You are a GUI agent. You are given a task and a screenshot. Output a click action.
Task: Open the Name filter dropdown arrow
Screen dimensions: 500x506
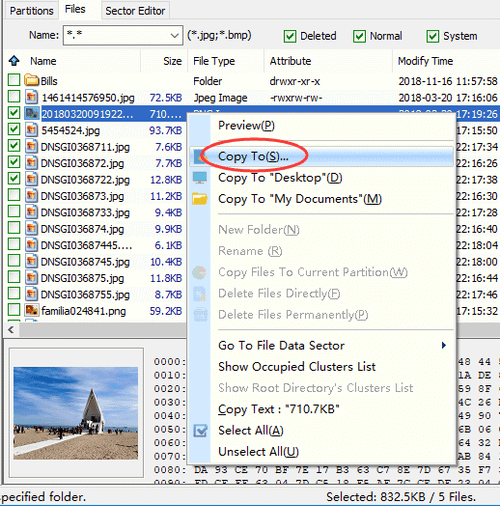click(x=174, y=35)
